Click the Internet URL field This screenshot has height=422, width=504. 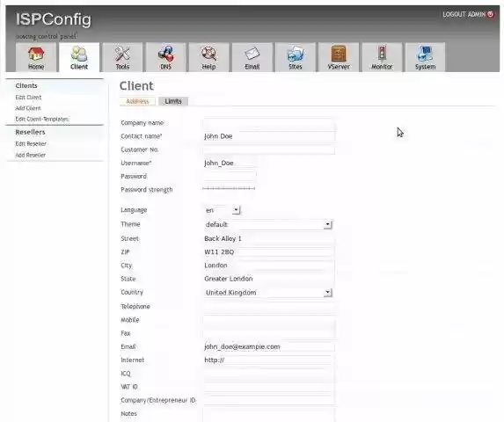pos(269,360)
